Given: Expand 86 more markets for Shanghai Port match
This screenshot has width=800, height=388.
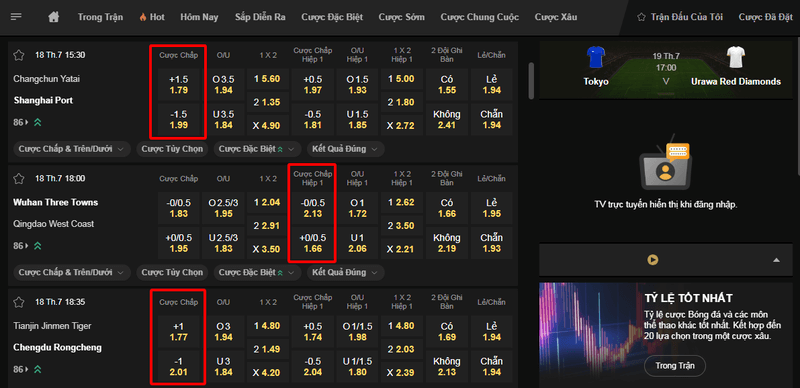Looking at the screenshot, I should click(21, 123).
